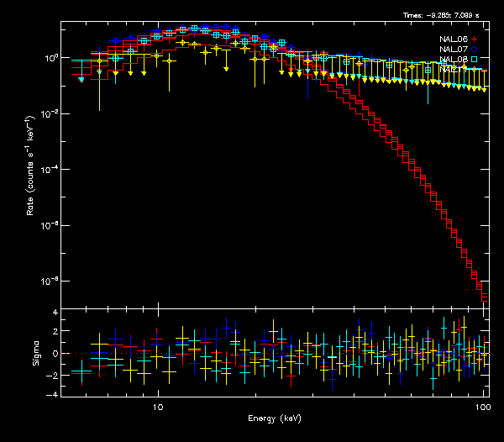
Task: Click the 10⁻⁶ tick label on rate axis
Action: coord(50,225)
